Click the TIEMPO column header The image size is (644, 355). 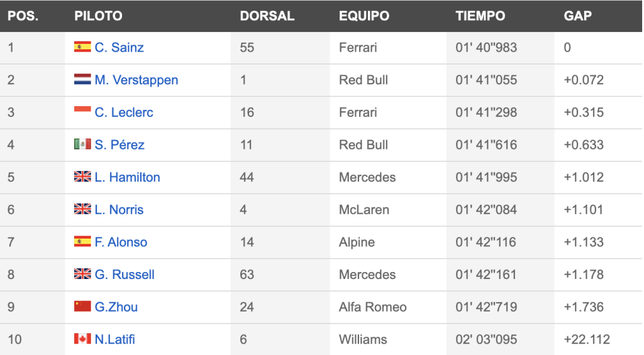(480, 16)
